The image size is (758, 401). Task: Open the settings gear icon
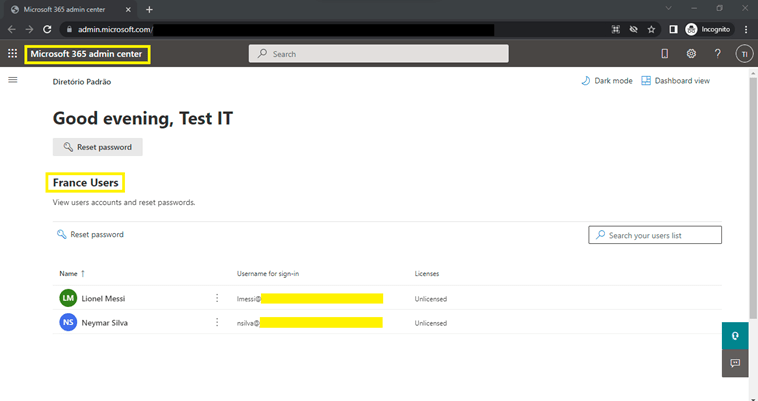[x=691, y=54]
